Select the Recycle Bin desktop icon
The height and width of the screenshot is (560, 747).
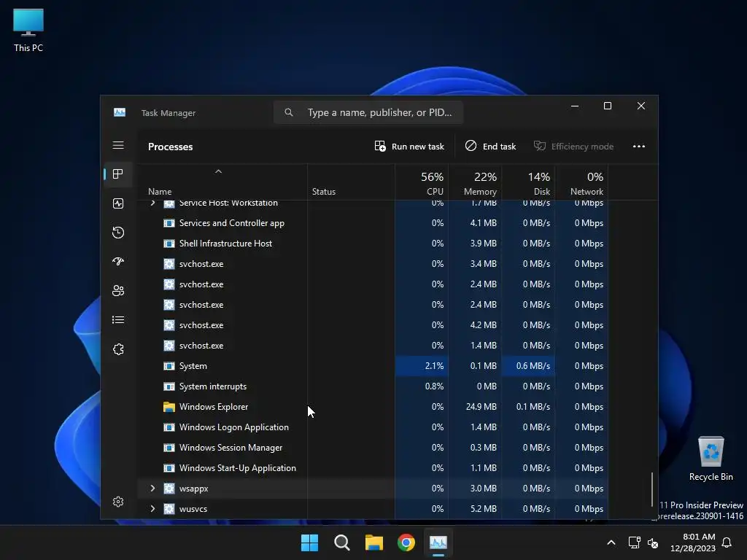coord(711,459)
